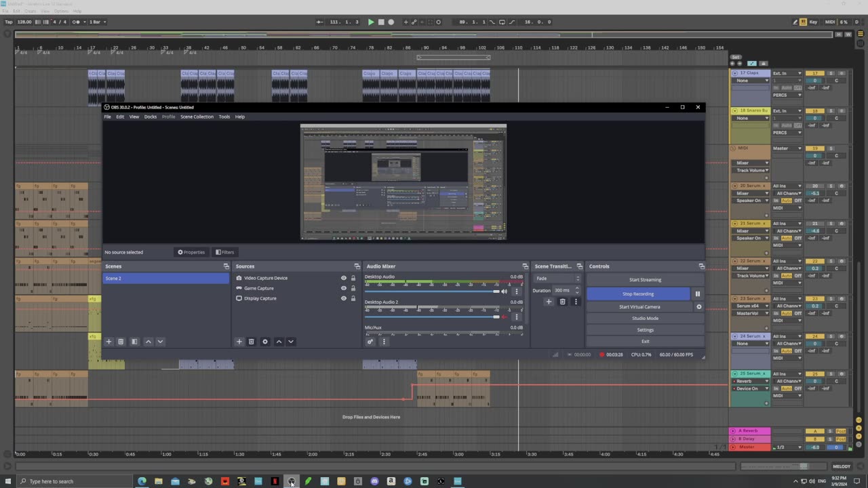The width and height of the screenshot is (868, 488).
Task: Open Audio Mixer options menu at bottom
Action: pos(384,342)
